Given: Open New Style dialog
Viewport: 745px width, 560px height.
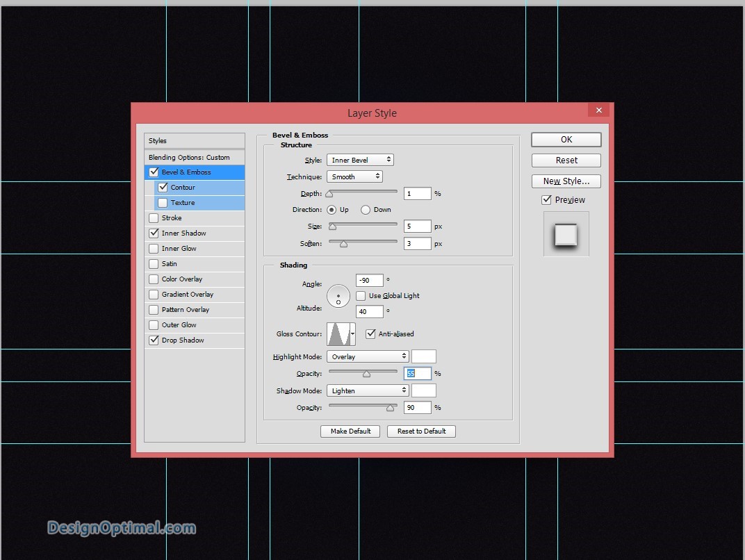Looking at the screenshot, I should point(566,181).
